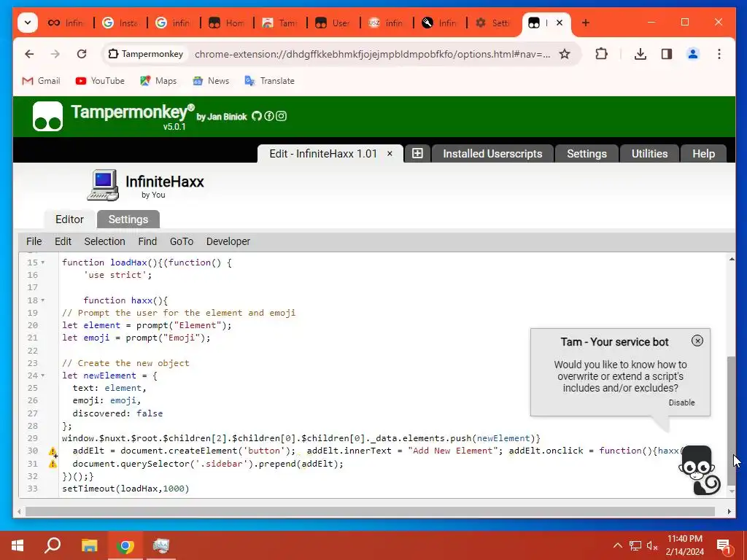Click scroll up arrow in editor

coord(731,259)
